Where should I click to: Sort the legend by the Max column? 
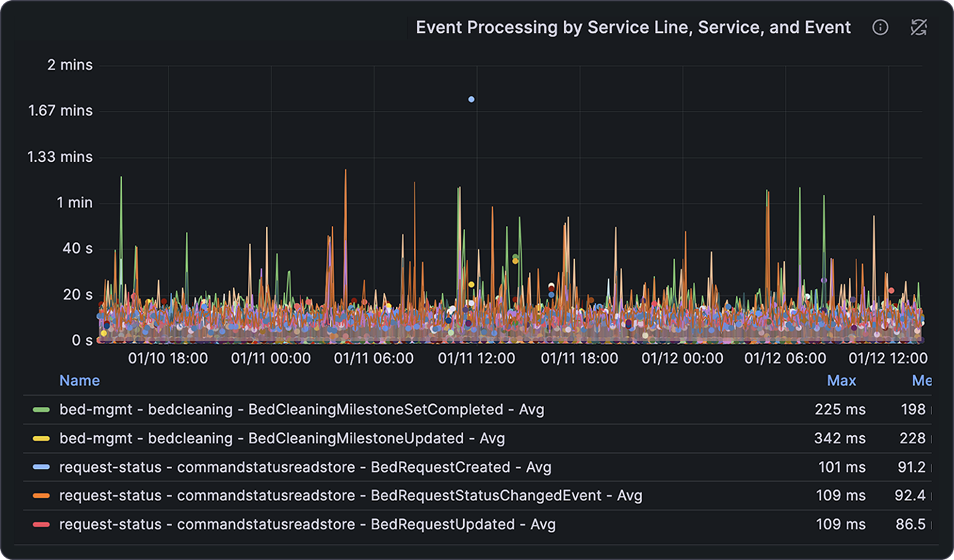(842, 380)
